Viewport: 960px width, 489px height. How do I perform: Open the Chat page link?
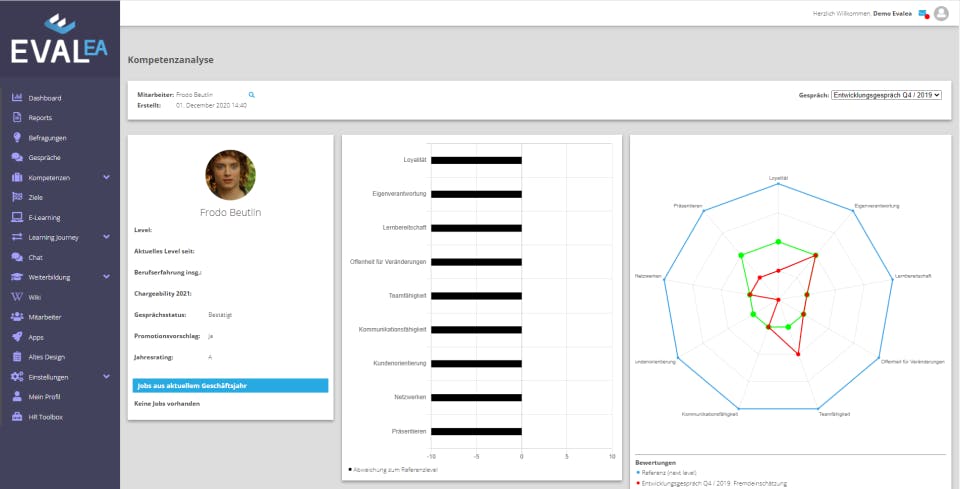[36, 258]
